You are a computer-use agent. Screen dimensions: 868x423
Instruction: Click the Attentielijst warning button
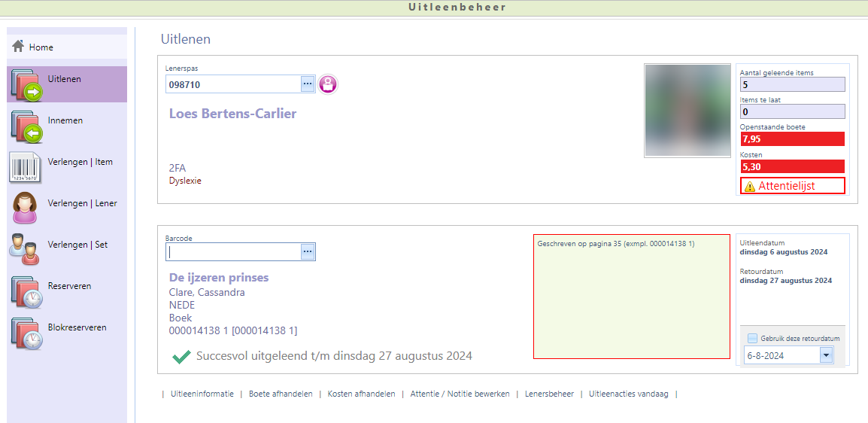coord(792,186)
